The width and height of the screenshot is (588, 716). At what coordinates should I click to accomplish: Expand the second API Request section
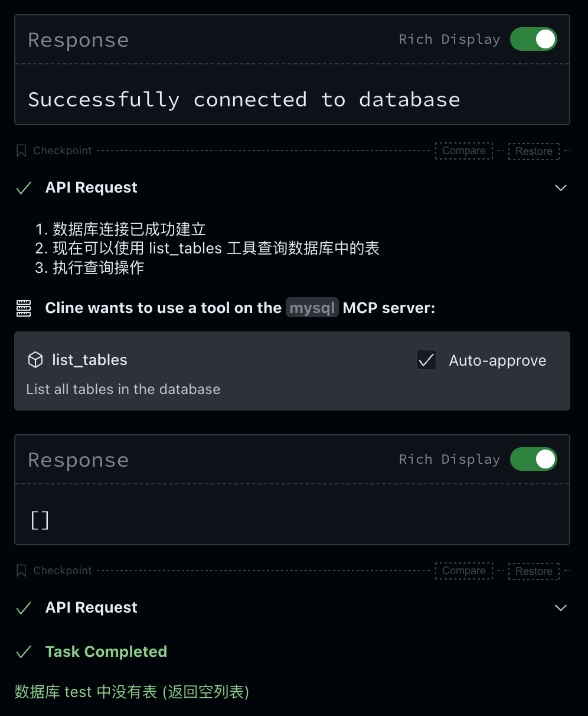coord(560,607)
